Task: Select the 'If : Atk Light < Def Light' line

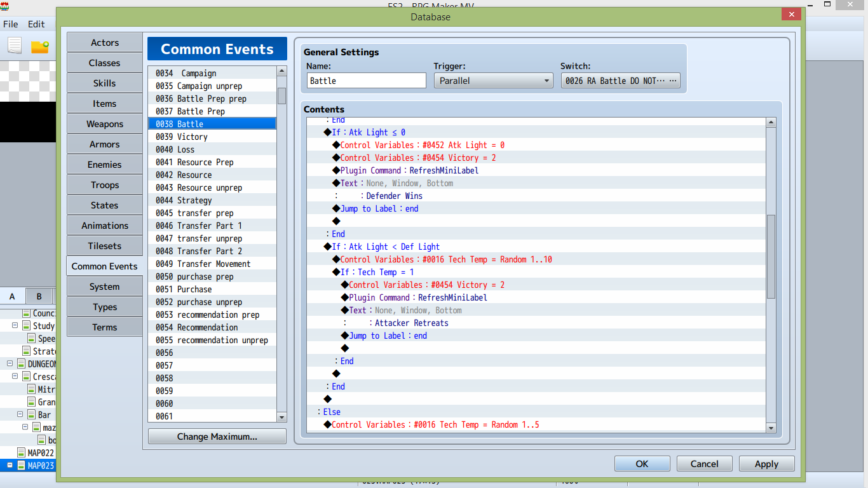Action: [x=536, y=247]
